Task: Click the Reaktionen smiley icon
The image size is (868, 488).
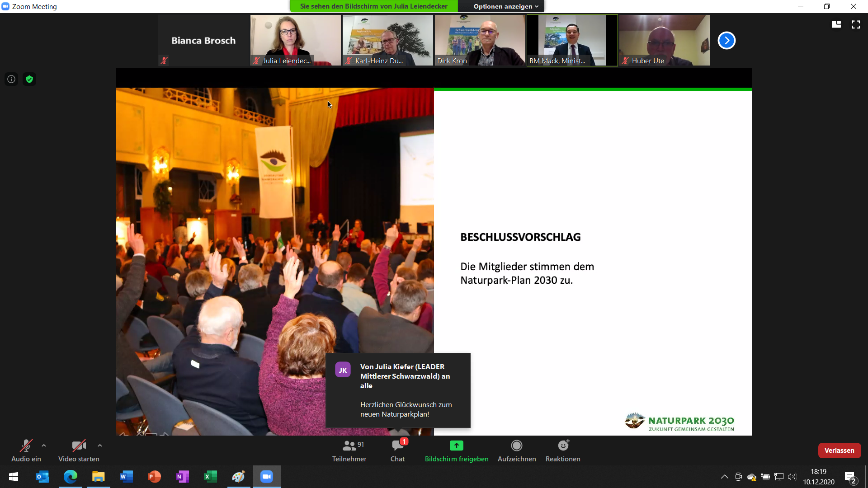Action: (x=563, y=446)
